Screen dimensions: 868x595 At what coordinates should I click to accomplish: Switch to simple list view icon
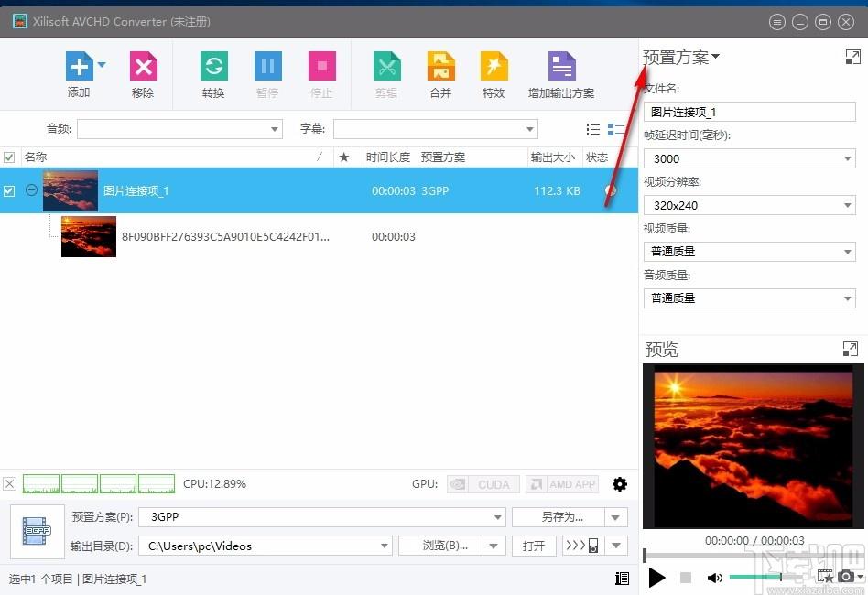tap(593, 129)
